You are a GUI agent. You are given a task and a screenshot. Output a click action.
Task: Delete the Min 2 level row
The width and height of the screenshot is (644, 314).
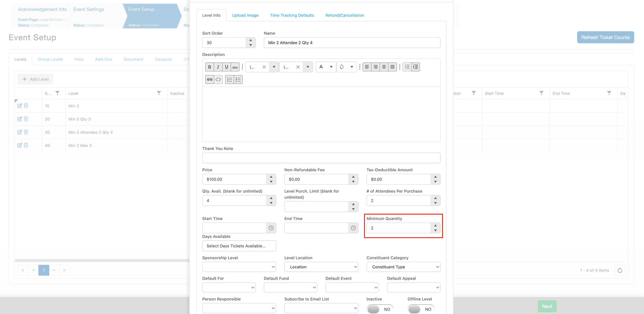26,106
